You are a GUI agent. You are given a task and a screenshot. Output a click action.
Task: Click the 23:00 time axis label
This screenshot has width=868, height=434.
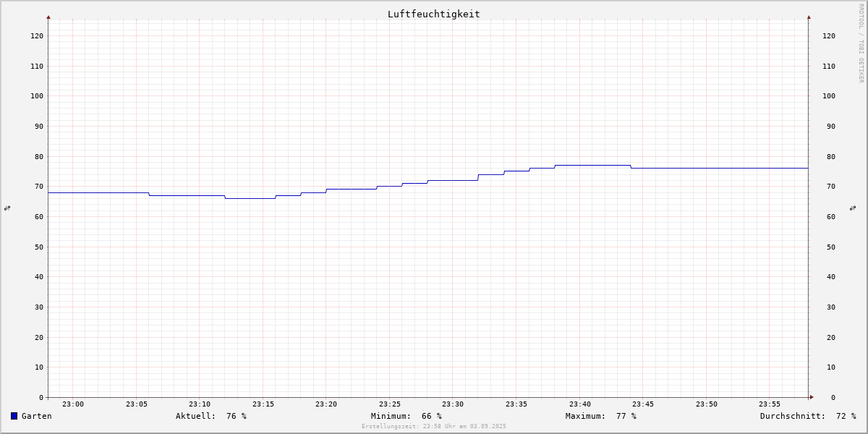(x=73, y=404)
